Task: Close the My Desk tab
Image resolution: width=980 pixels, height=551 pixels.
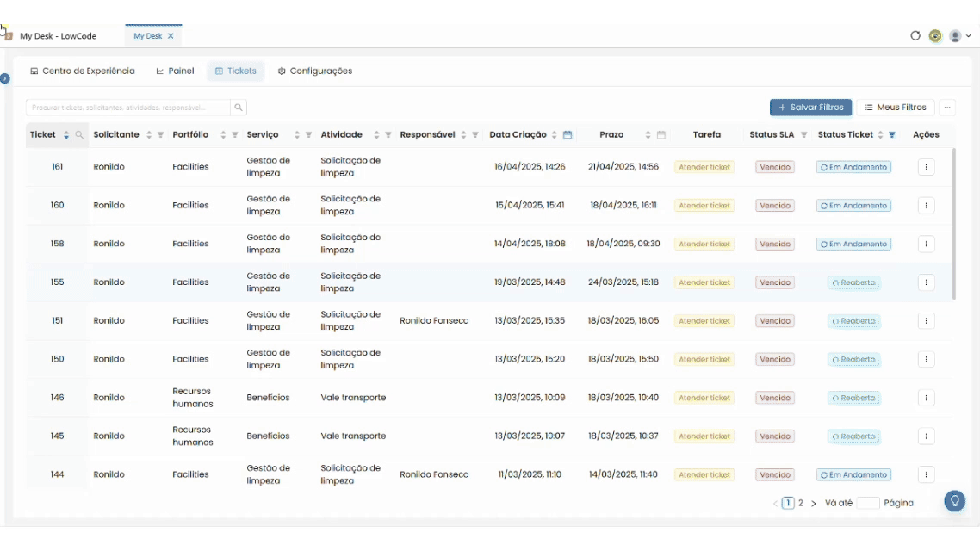Action: (170, 36)
